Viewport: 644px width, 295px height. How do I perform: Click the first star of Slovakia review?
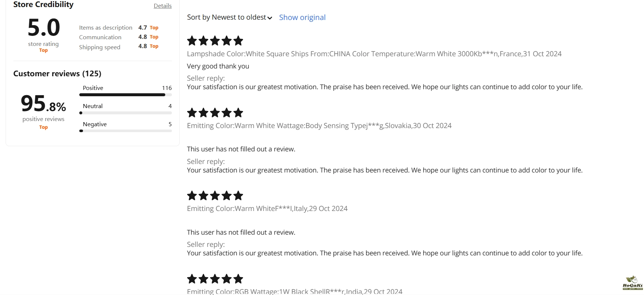pyautogui.click(x=192, y=113)
